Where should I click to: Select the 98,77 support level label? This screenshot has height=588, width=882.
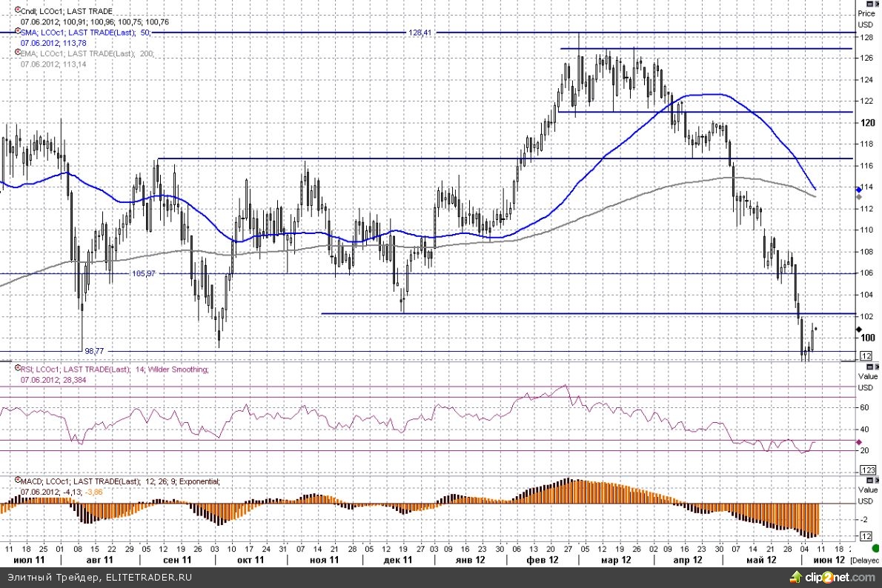(x=93, y=351)
